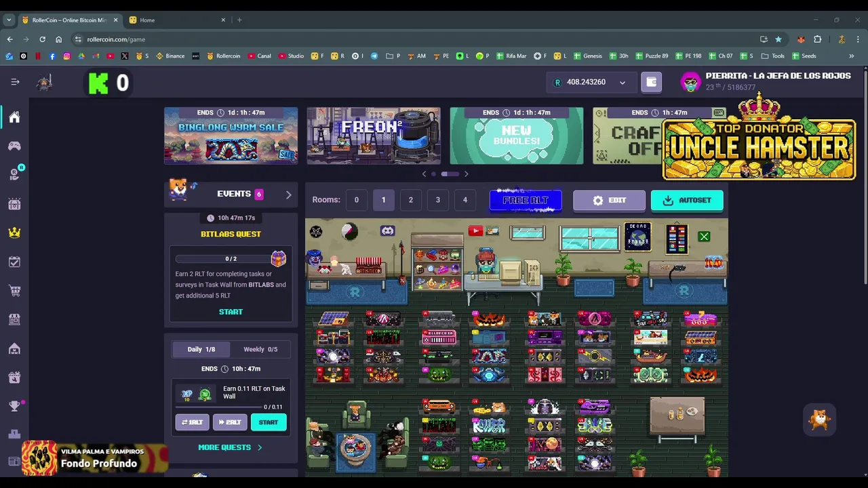Click the Task Wall 0/0.11 progress bar
The image size is (868, 488).
click(218, 407)
